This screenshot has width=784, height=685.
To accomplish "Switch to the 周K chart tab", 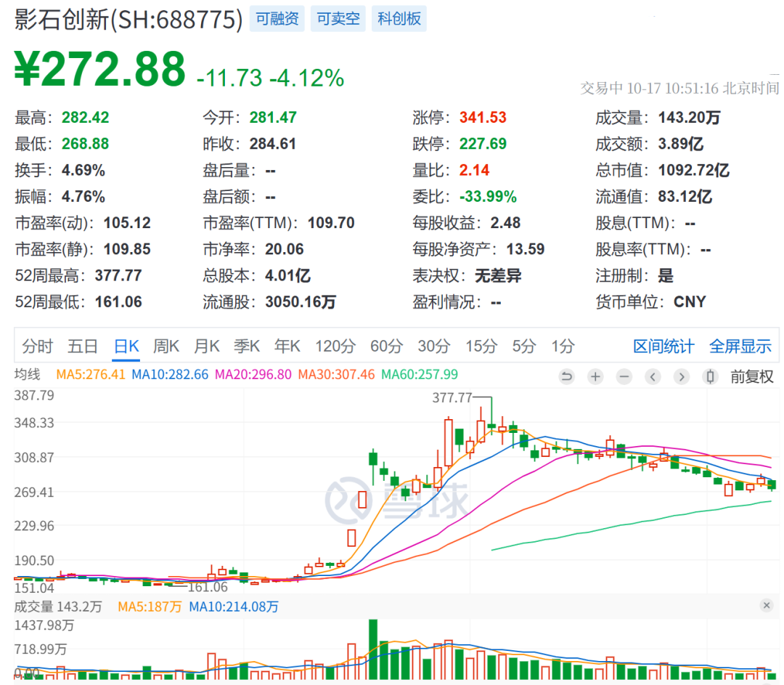I will click(x=166, y=346).
